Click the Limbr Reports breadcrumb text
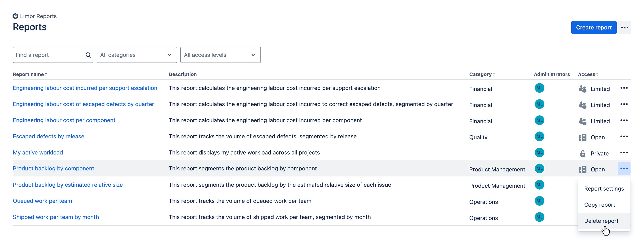This screenshot has height=242, width=644. [x=38, y=16]
